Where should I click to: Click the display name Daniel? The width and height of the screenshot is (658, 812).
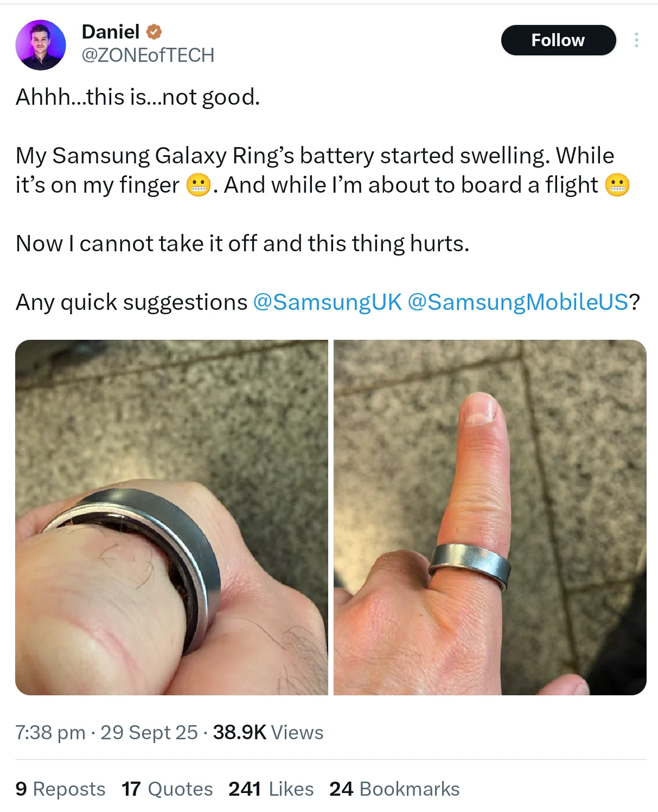click(x=111, y=32)
